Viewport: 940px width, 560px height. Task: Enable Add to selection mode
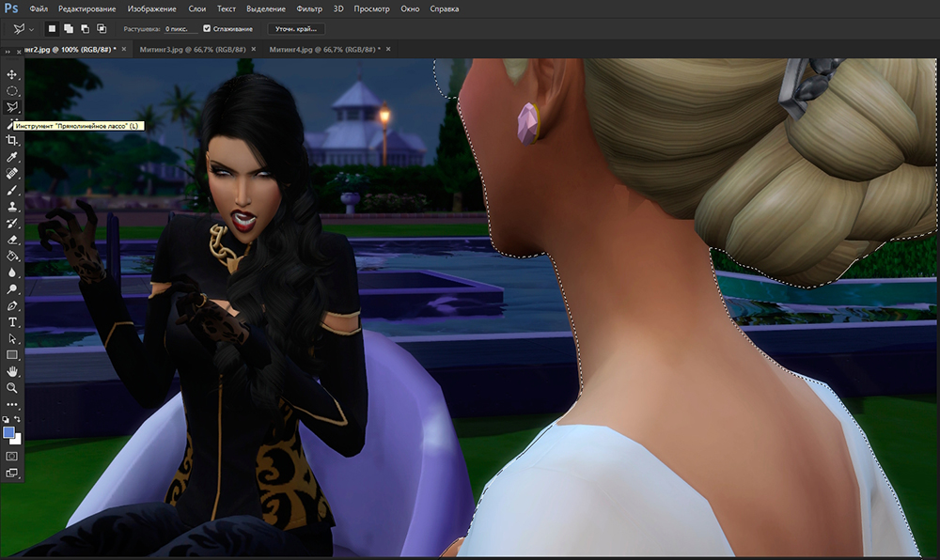pos(70,29)
